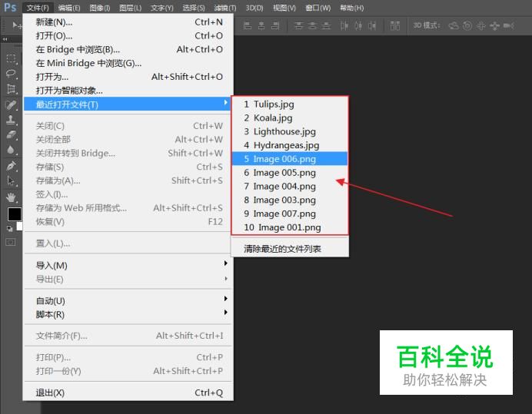Choose 在 Bridge 中浏览(B)...
The height and width of the screenshot is (414, 532).
tap(128, 49)
